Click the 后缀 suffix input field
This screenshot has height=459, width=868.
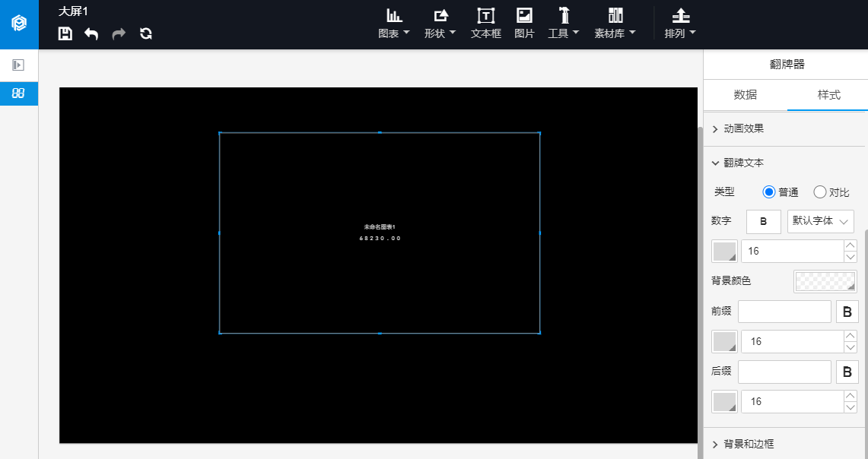(x=784, y=372)
